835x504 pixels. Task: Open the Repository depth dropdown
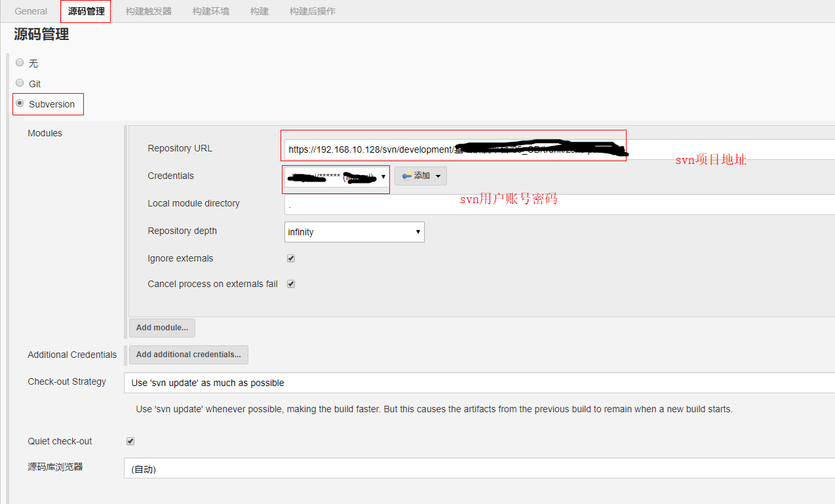[355, 232]
